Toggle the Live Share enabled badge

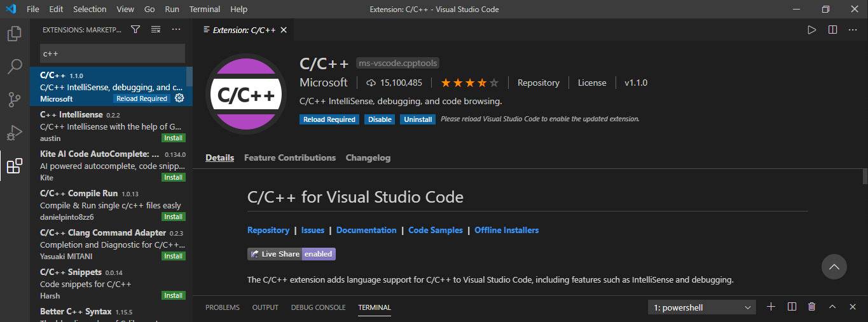point(291,254)
